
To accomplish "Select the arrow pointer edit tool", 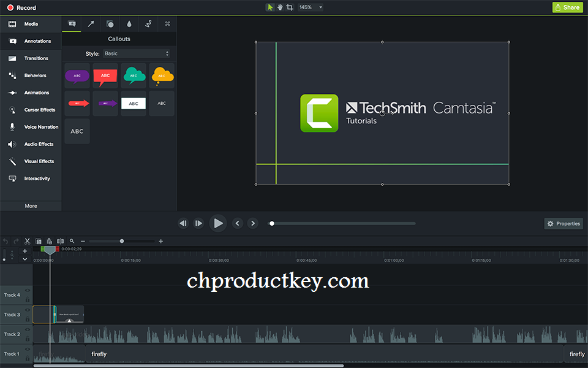I will click(269, 7).
